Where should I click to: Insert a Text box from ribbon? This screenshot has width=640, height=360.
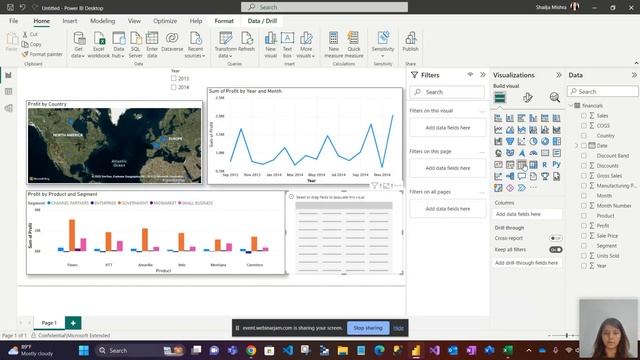287,45
